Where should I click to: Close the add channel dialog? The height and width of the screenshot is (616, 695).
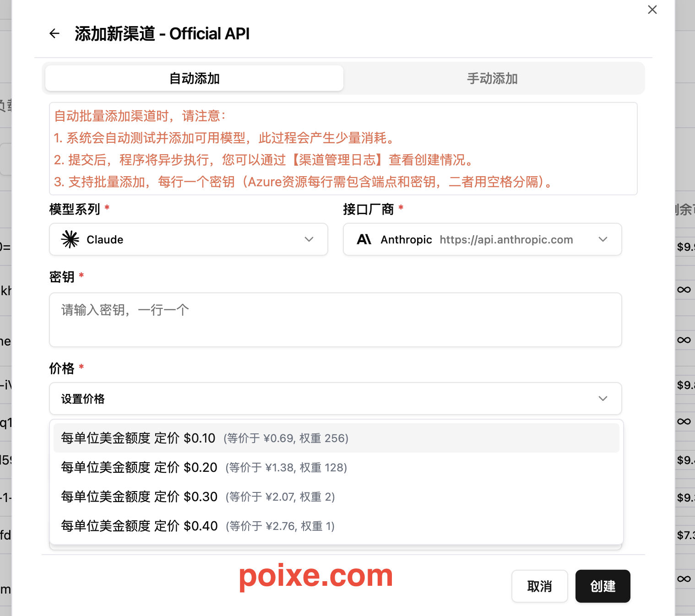point(652,10)
